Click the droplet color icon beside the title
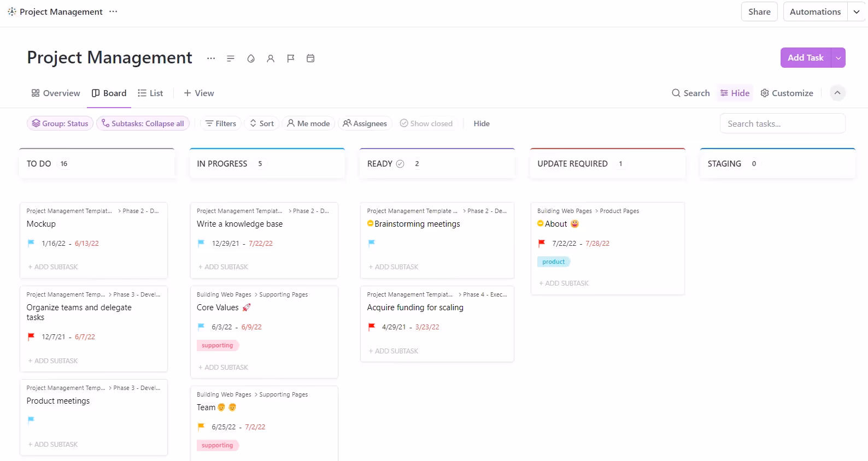Viewport: 868px width, 461px height. (251, 58)
